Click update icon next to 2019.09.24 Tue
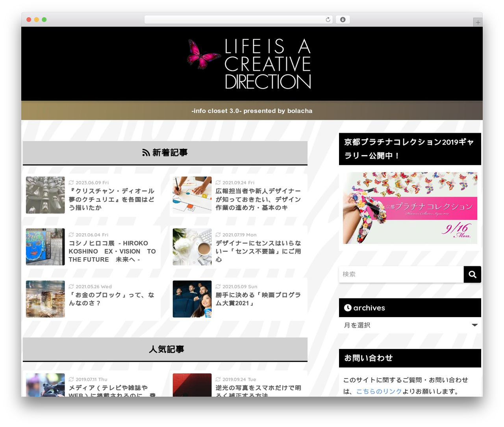Viewport: 504px width, 427px height. coord(218,379)
